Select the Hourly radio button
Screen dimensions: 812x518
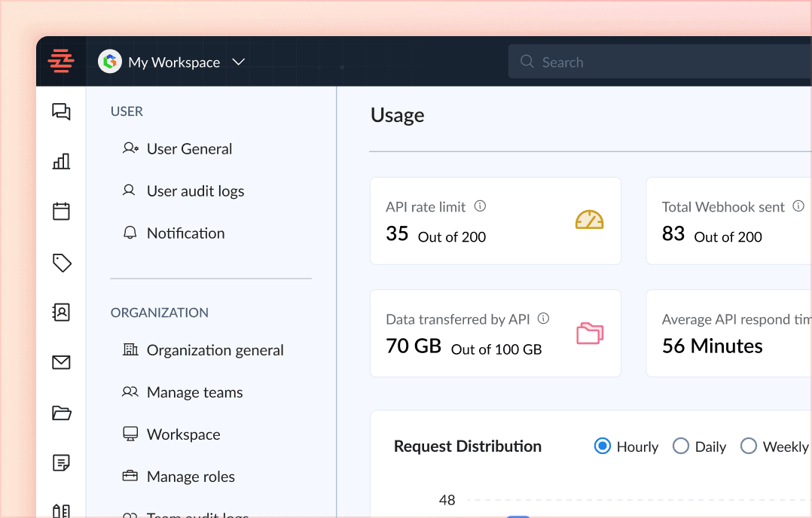603,446
